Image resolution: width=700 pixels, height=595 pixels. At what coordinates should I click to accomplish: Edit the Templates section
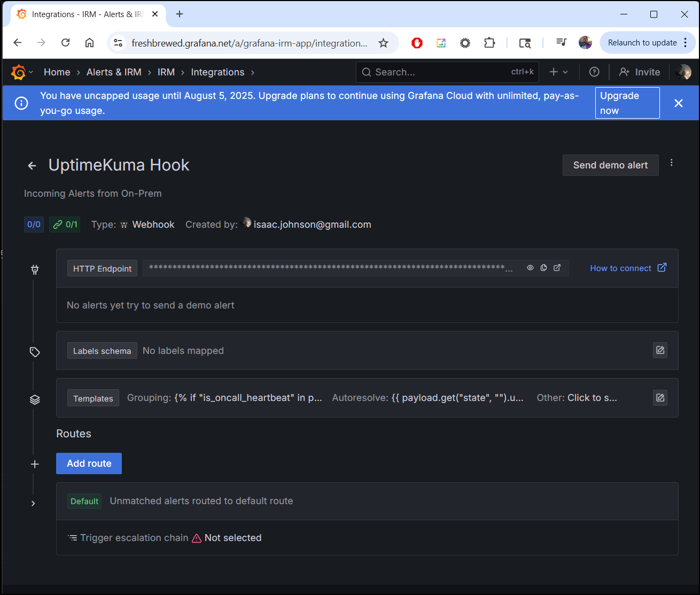click(x=660, y=398)
